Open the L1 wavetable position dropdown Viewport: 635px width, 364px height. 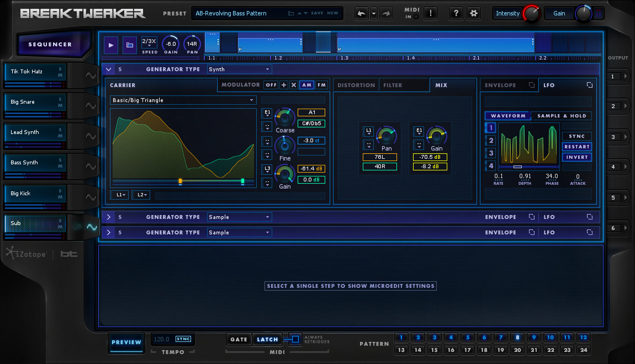coord(119,195)
